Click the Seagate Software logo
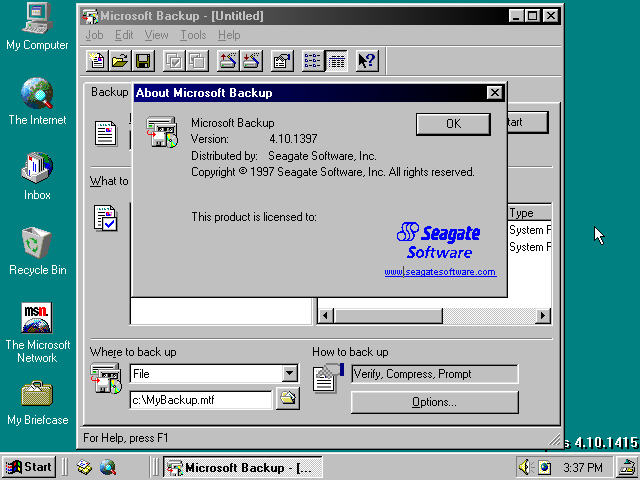The width and height of the screenshot is (640, 480). click(x=439, y=241)
